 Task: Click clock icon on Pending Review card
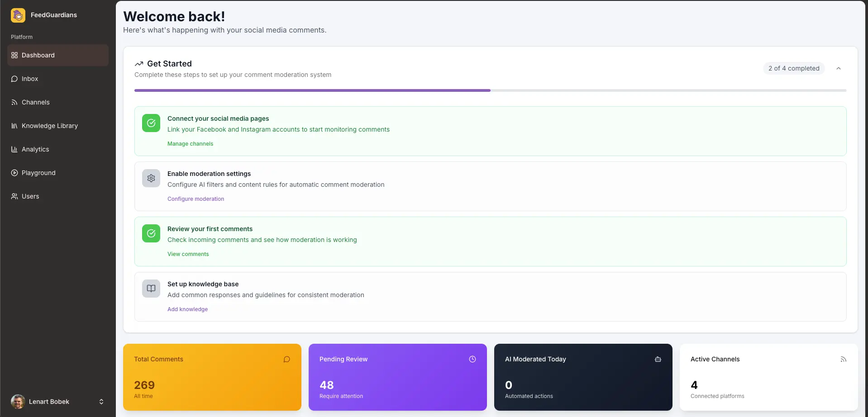(x=472, y=359)
